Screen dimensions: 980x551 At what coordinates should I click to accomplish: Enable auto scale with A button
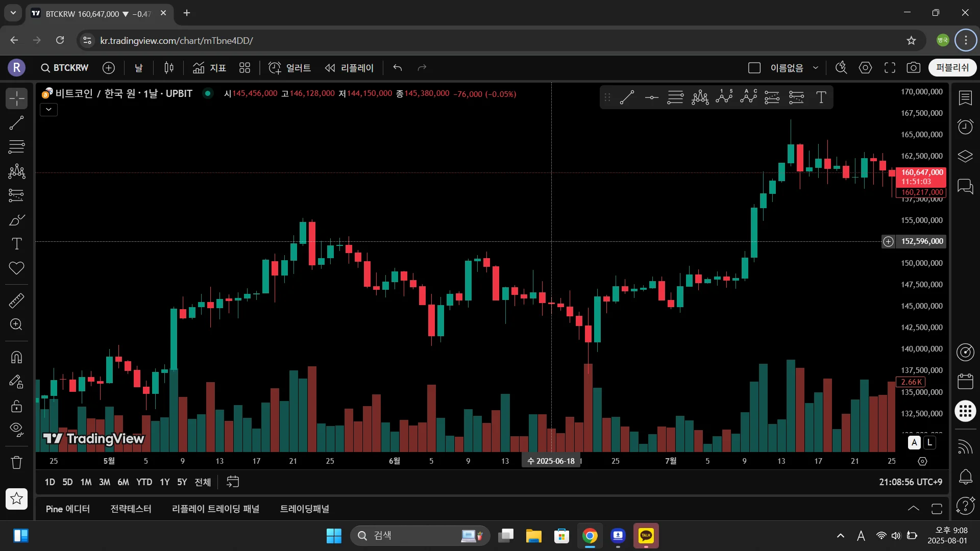914,442
